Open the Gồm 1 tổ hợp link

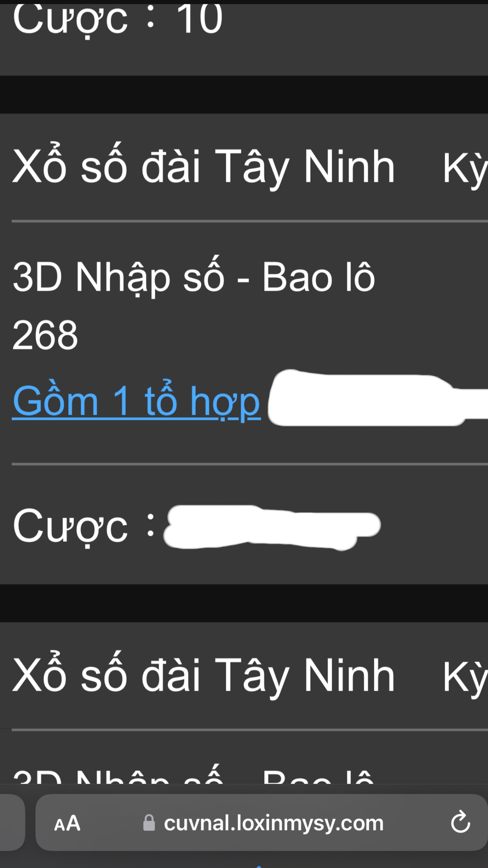(x=136, y=401)
